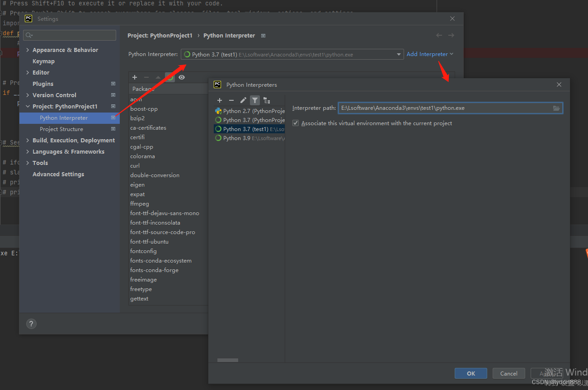Click OK in Python Interpreters dialog
The width and height of the screenshot is (588, 390).
tap(471, 373)
